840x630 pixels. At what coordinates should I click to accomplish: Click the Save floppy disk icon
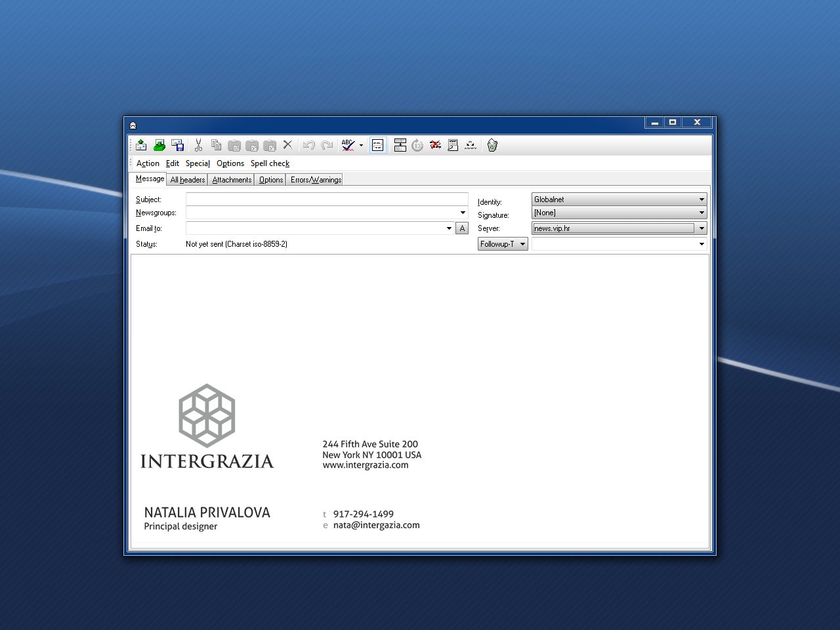pos(177,145)
